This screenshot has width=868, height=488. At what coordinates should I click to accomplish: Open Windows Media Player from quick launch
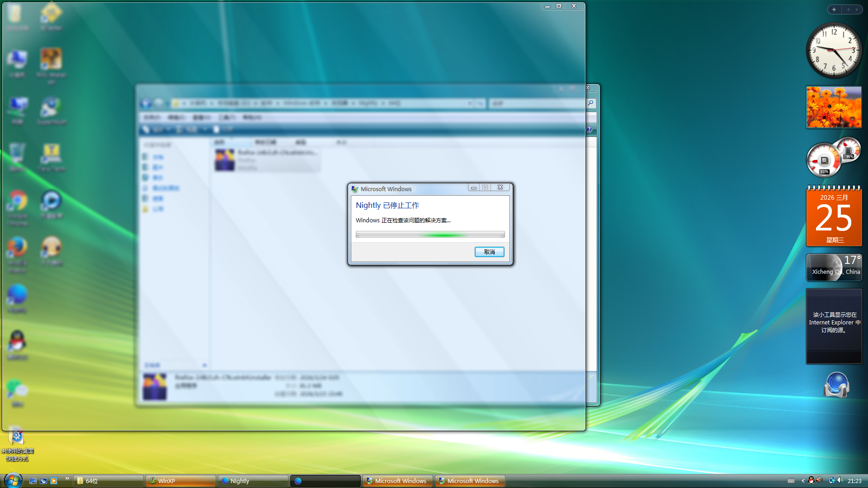(x=54, y=481)
